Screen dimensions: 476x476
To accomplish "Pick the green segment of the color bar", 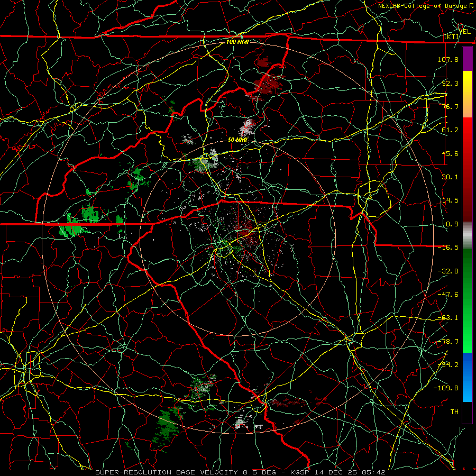I will click(x=467, y=300).
